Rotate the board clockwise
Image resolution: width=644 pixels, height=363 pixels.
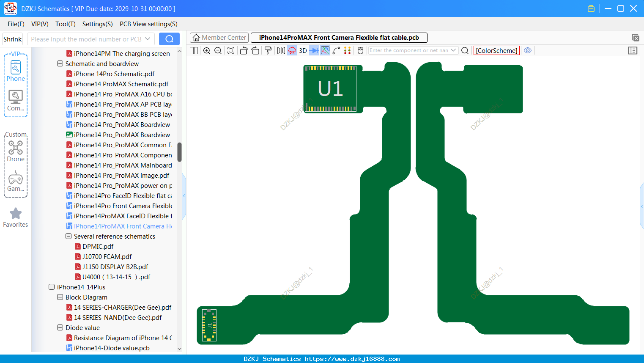click(x=255, y=50)
